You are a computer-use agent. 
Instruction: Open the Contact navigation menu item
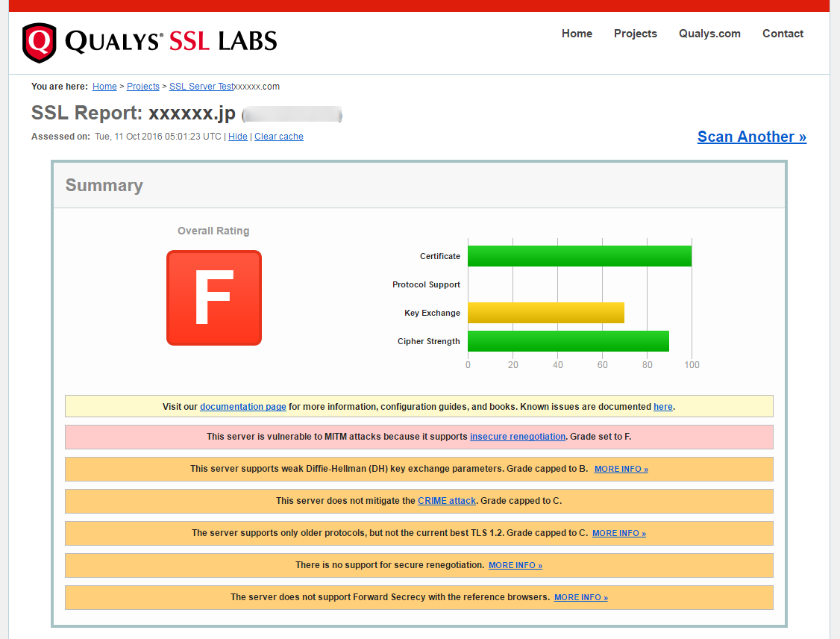783,34
